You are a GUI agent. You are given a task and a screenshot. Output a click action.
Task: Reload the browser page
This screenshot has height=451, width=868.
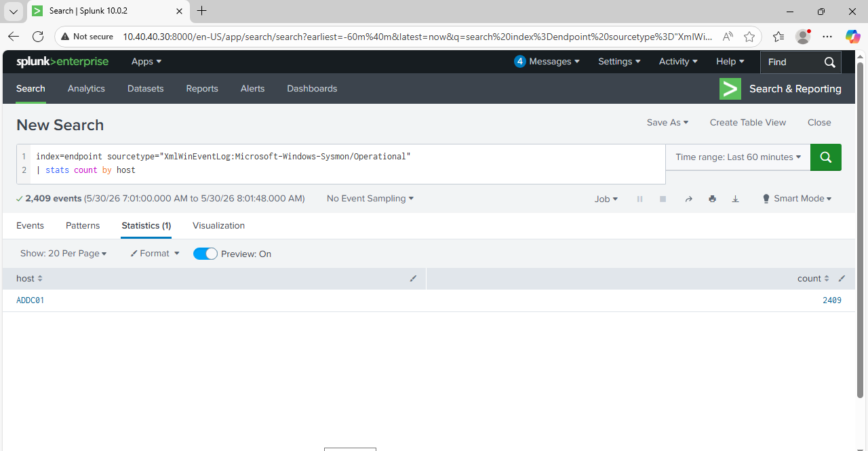point(38,37)
